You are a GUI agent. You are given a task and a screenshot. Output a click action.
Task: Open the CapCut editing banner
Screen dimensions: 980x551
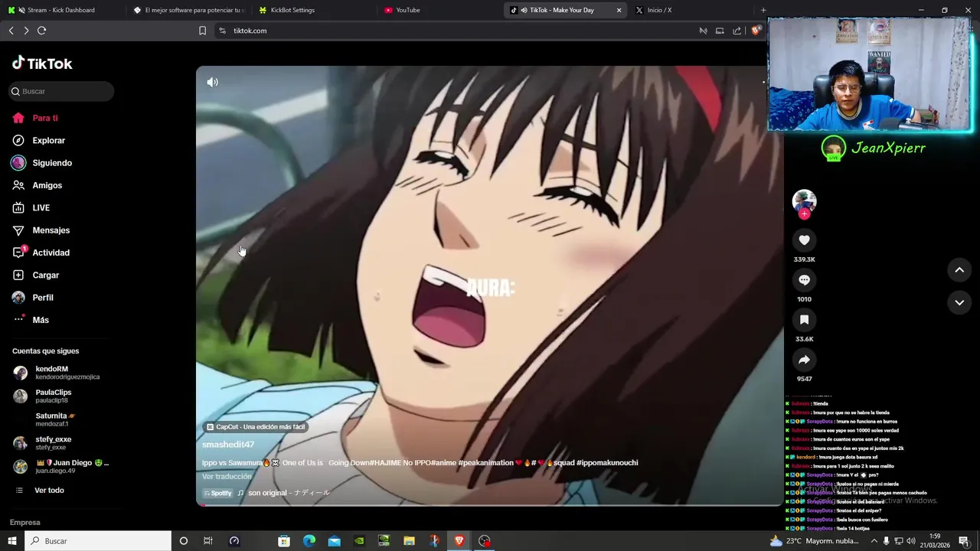256,427
